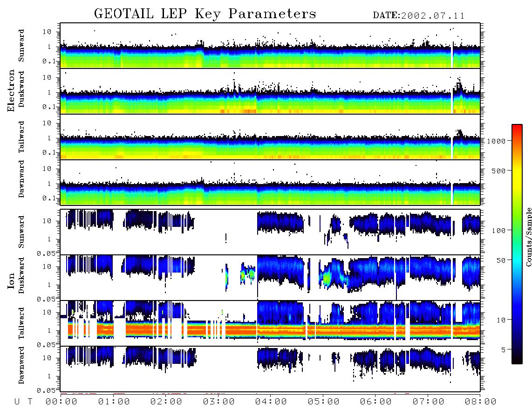Select the 03:00 time tick label
Viewport: 532px width, 410px height.
[219, 402]
